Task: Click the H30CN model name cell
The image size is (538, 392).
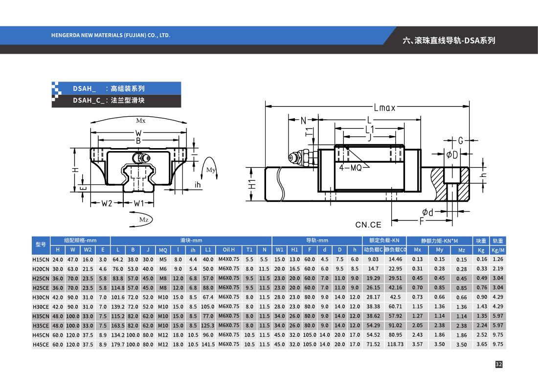Action: pyautogui.click(x=41, y=297)
